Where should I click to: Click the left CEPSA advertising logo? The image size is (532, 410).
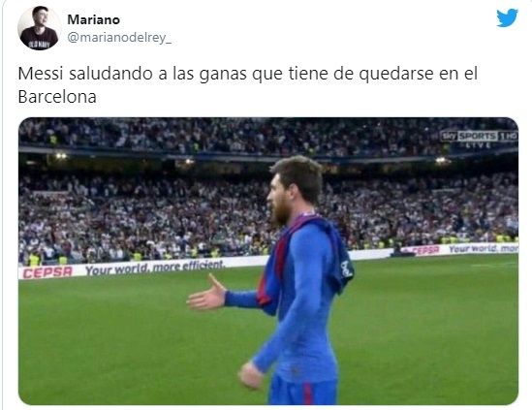pos(47,272)
